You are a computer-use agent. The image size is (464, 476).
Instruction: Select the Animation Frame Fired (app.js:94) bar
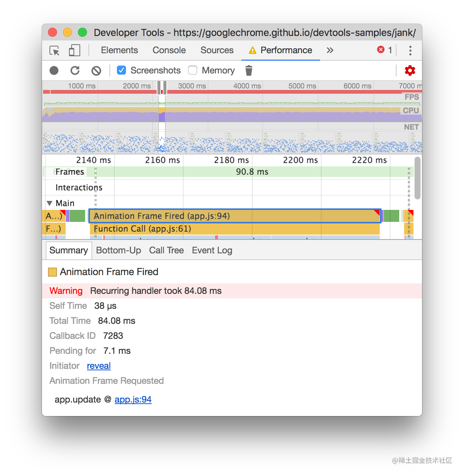[235, 216]
